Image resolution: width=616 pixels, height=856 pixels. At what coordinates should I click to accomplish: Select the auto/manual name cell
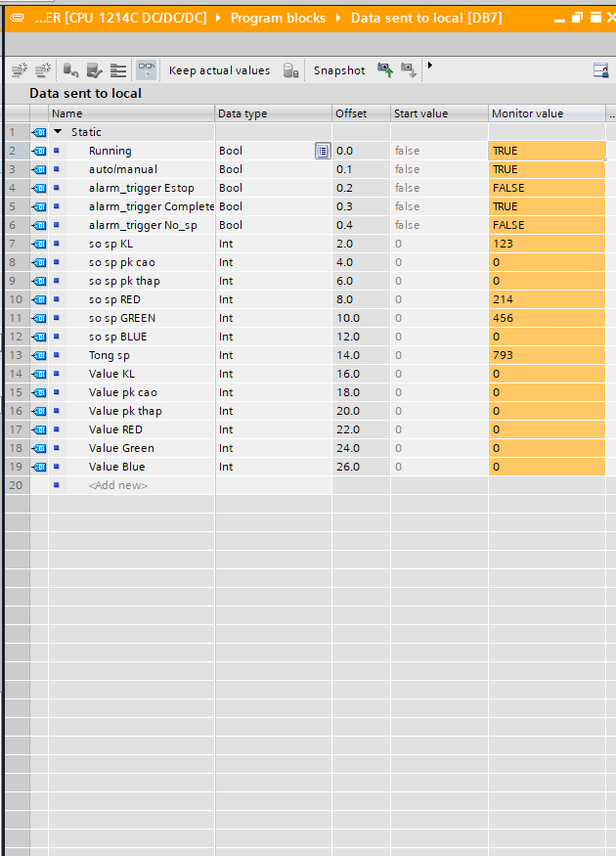tap(123, 169)
